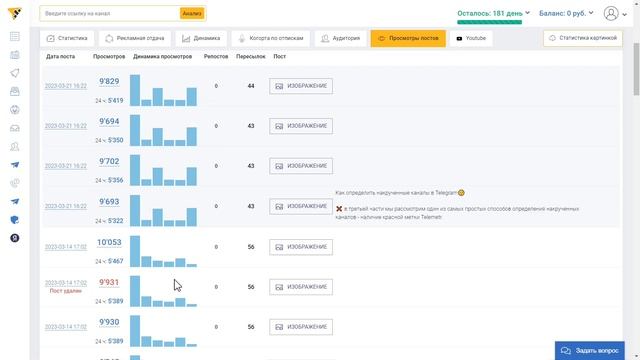Click the Динамика просмотров column header
The height and width of the screenshot is (360, 640).
tap(162, 57)
